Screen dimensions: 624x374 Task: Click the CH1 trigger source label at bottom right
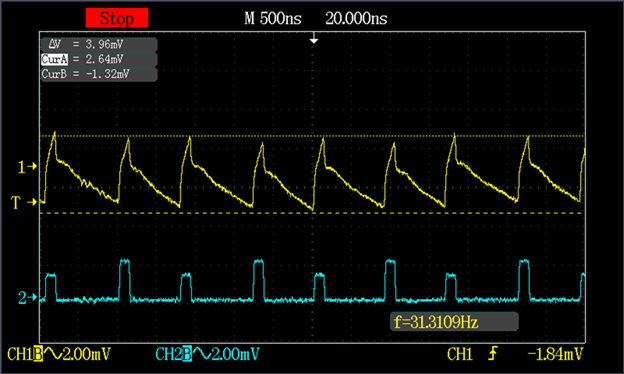pos(460,354)
